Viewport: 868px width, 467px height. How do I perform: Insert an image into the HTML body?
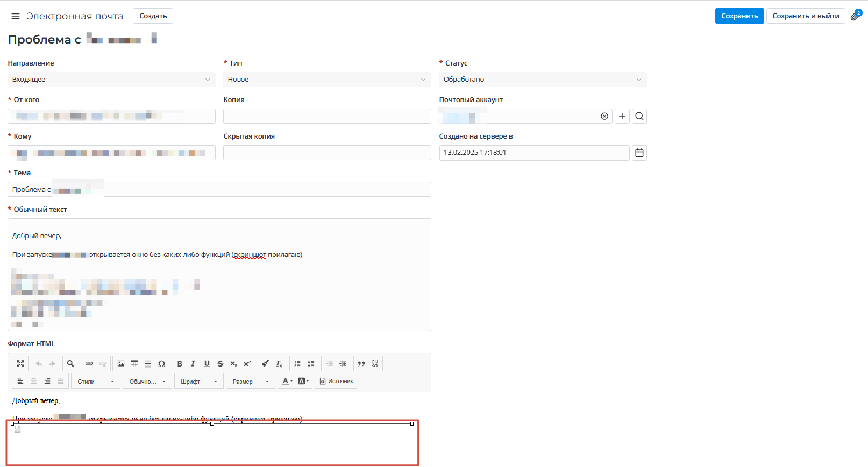(x=121, y=364)
